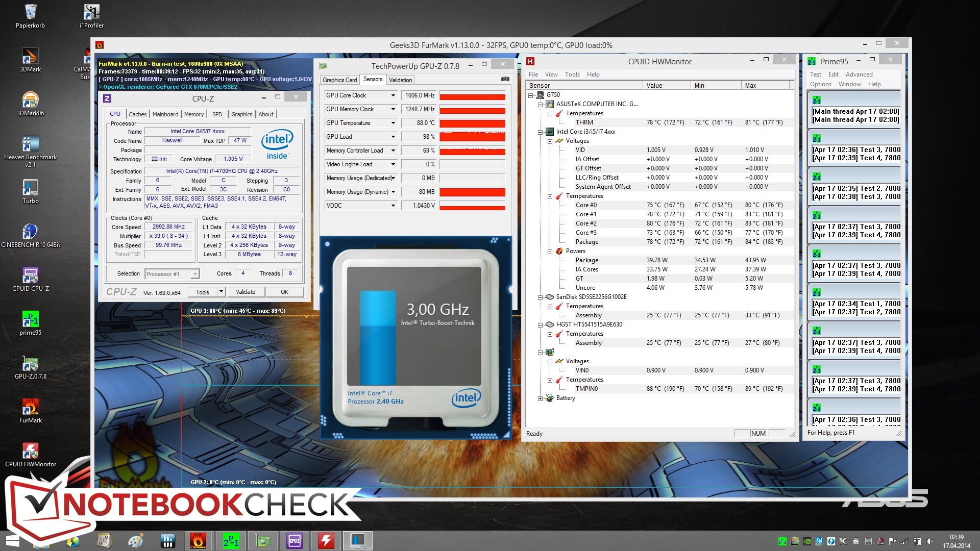
Task: Switch to the Caches tab in CPU-Z
Action: click(137, 114)
